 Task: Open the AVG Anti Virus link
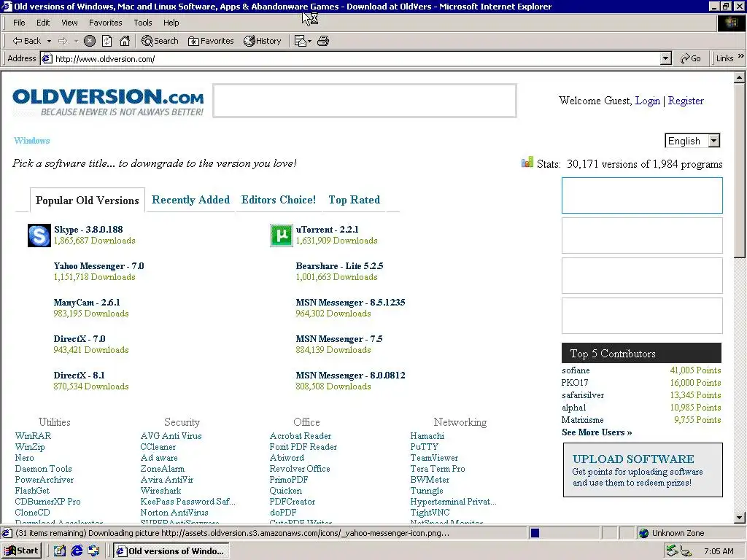(171, 436)
